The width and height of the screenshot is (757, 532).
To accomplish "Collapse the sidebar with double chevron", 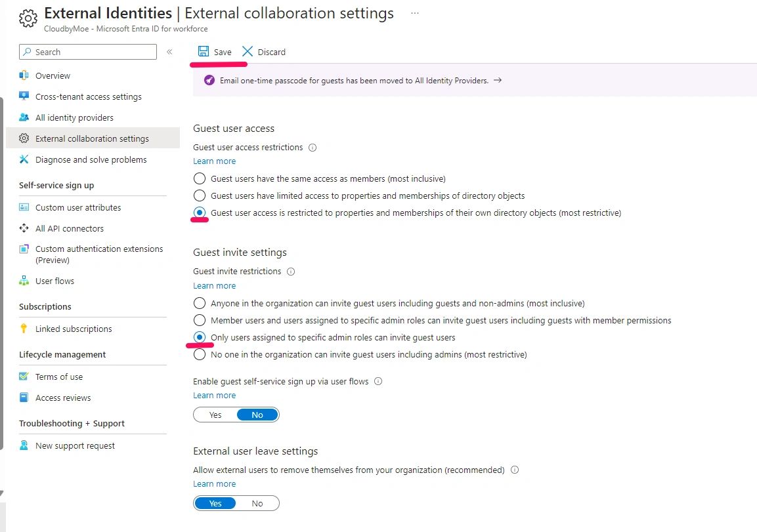I will click(169, 52).
